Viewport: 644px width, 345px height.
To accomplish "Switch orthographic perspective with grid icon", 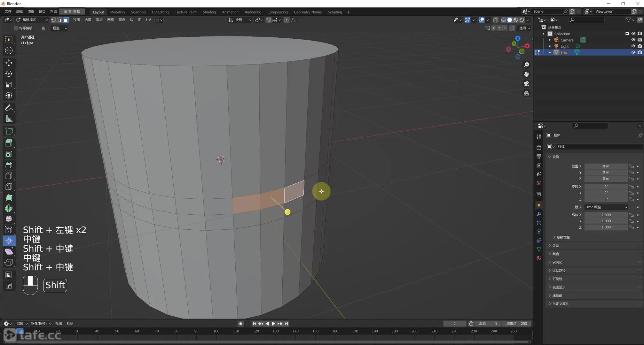I will tap(526, 93).
